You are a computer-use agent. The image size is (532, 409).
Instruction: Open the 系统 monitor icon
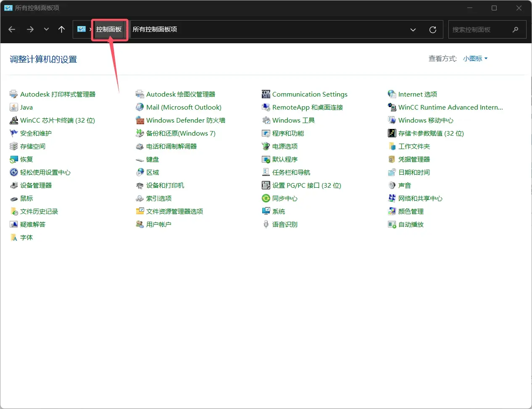coord(266,211)
